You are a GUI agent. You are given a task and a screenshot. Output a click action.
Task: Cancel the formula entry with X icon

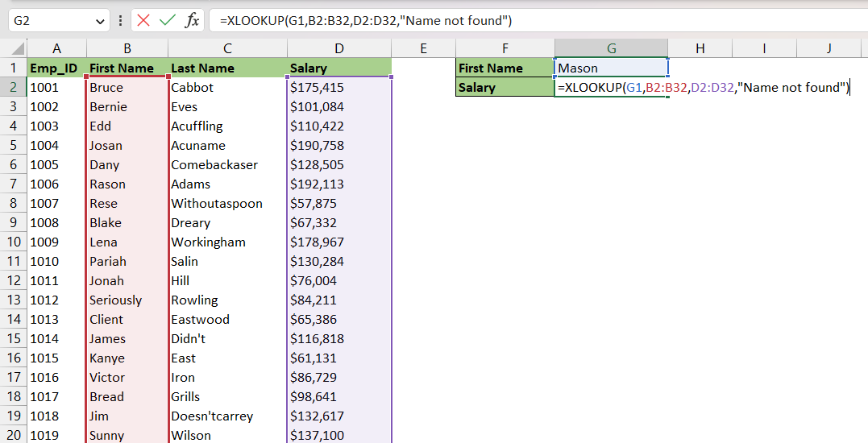143,21
